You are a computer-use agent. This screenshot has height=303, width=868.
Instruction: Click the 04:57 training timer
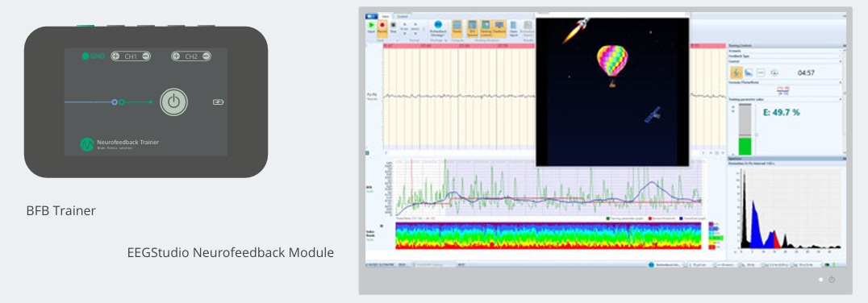click(806, 73)
